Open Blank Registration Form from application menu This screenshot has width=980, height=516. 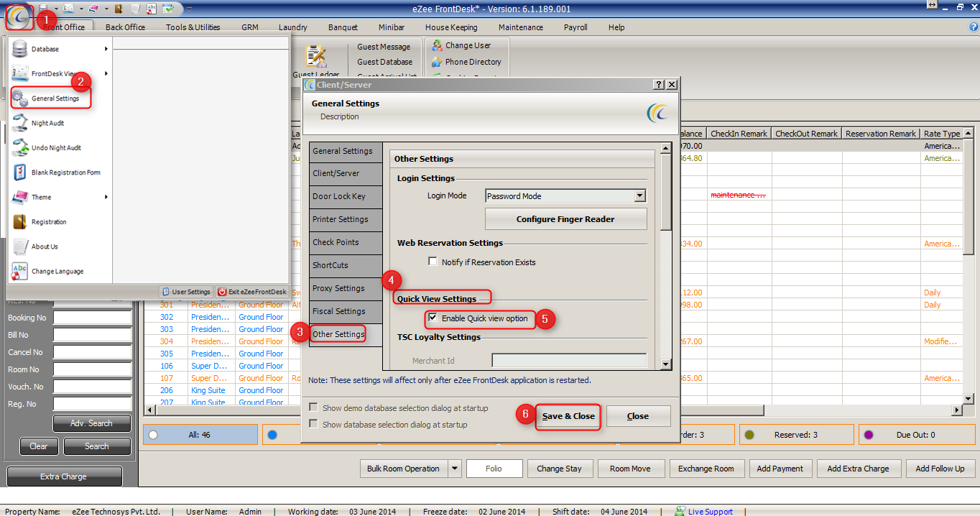pyautogui.click(x=65, y=172)
